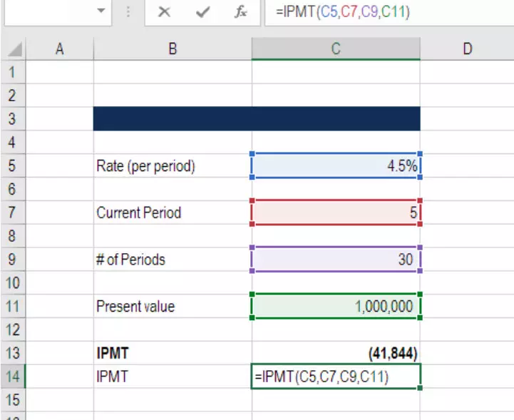Select column A header

click(59, 49)
